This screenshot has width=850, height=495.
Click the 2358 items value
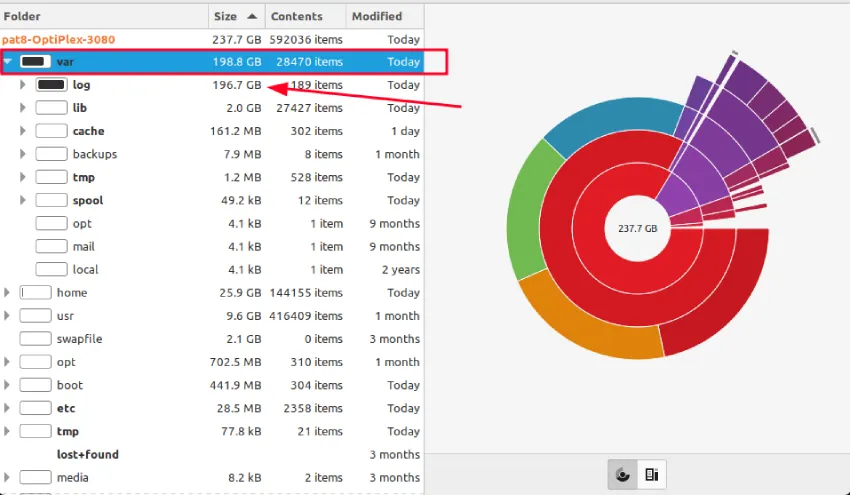(x=313, y=408)
